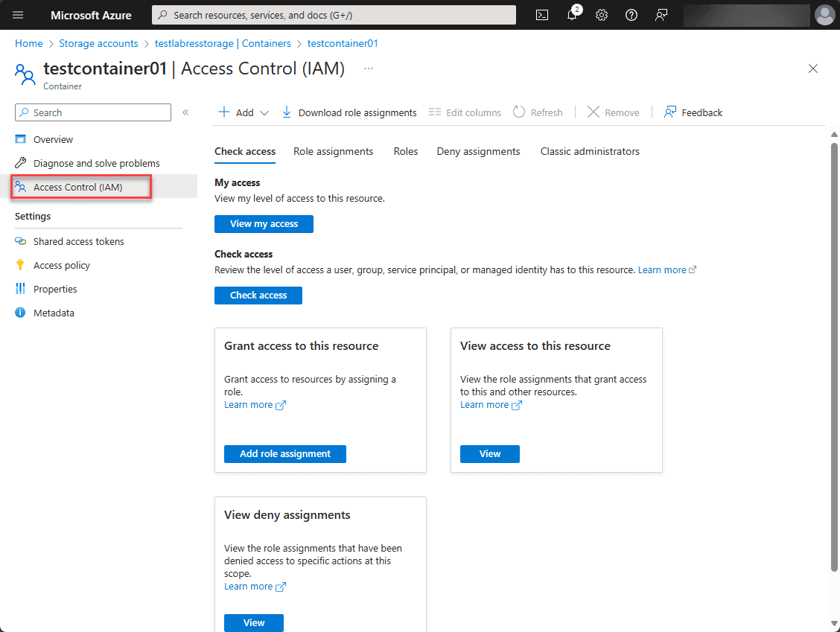
Task: Switch to the Check access tab
Action: (x=245, y=152)
